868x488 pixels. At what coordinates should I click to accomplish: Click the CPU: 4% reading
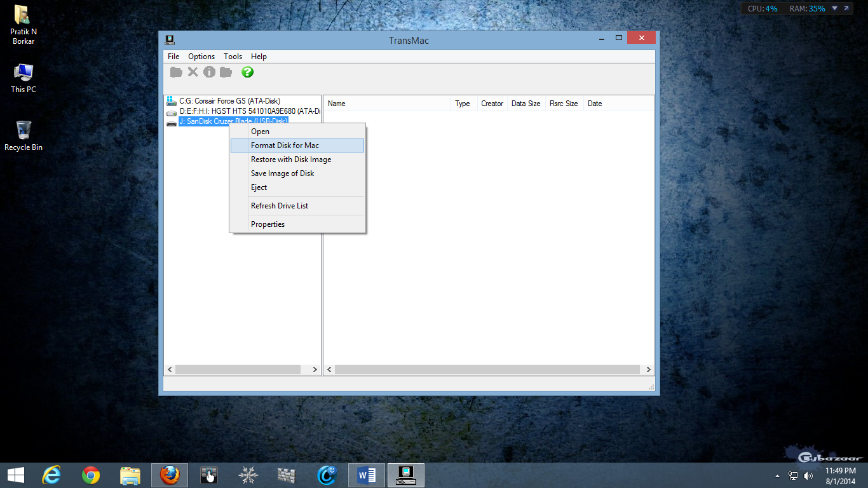763,9
